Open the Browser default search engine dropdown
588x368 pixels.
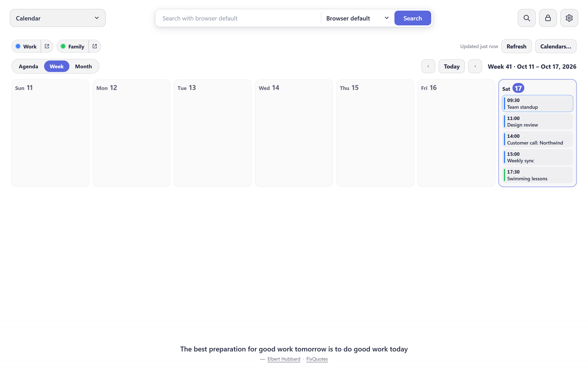357,18
